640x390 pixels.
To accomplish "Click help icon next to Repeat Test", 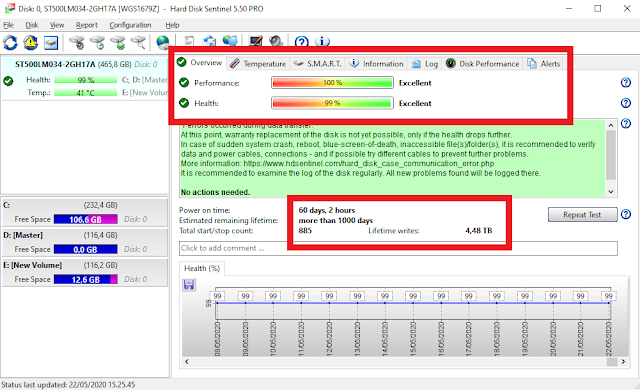I will [x=625, y=214].
